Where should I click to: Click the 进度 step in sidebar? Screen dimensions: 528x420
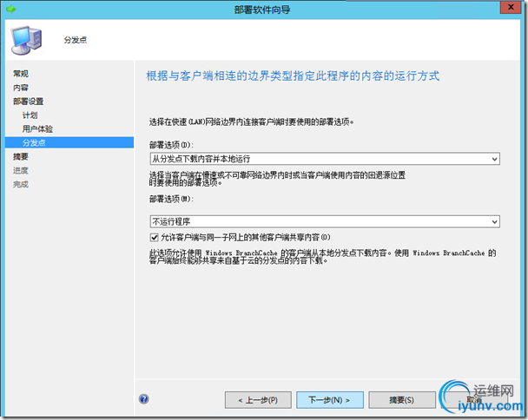[21, 171]
